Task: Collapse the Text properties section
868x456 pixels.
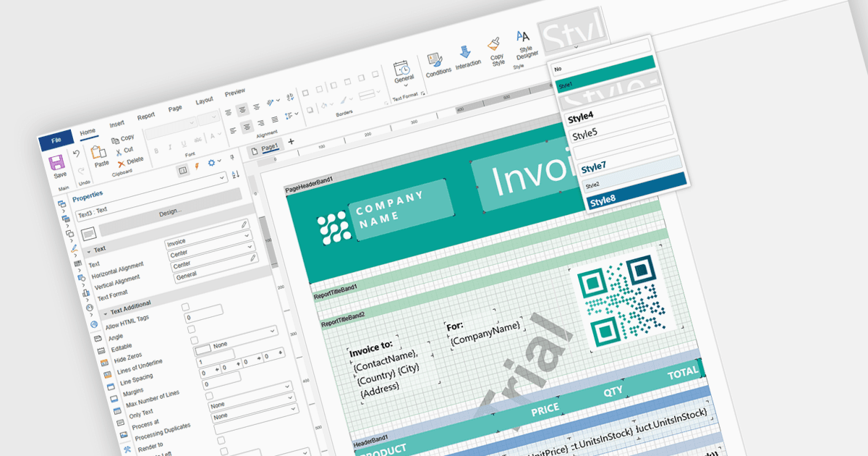Action: click(x=90, y=251)
